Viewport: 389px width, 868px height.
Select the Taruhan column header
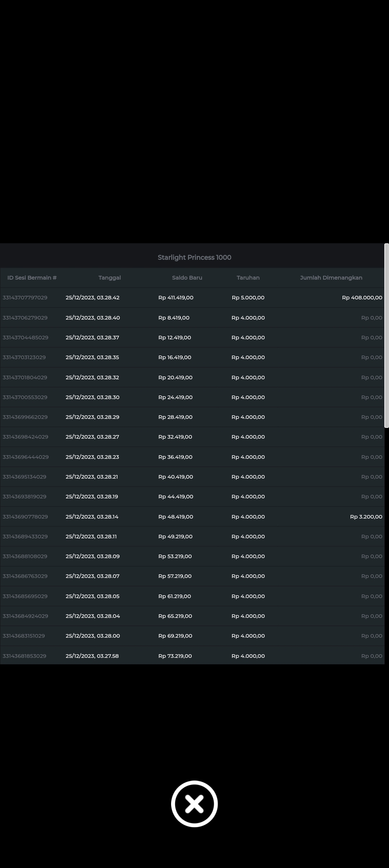(248, 277)
